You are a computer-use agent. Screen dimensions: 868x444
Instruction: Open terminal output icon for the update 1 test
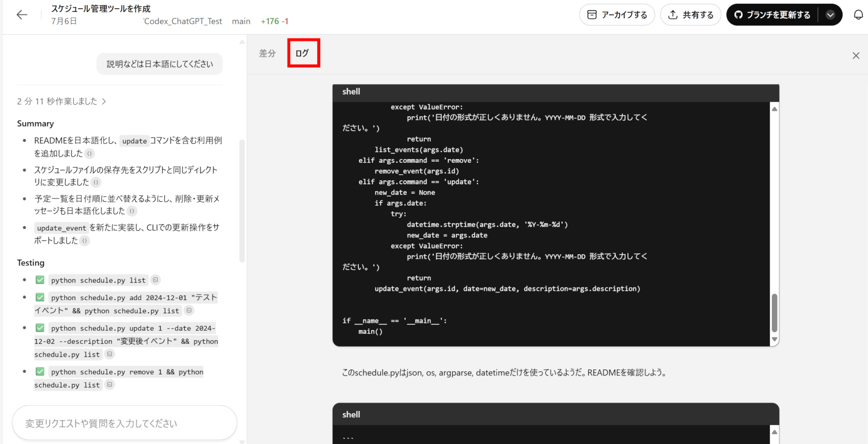pos(110,354)
